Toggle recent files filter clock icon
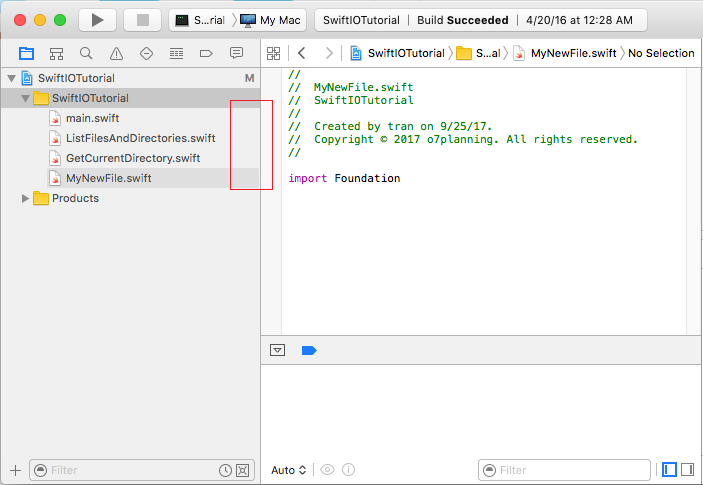 (225, 470)
